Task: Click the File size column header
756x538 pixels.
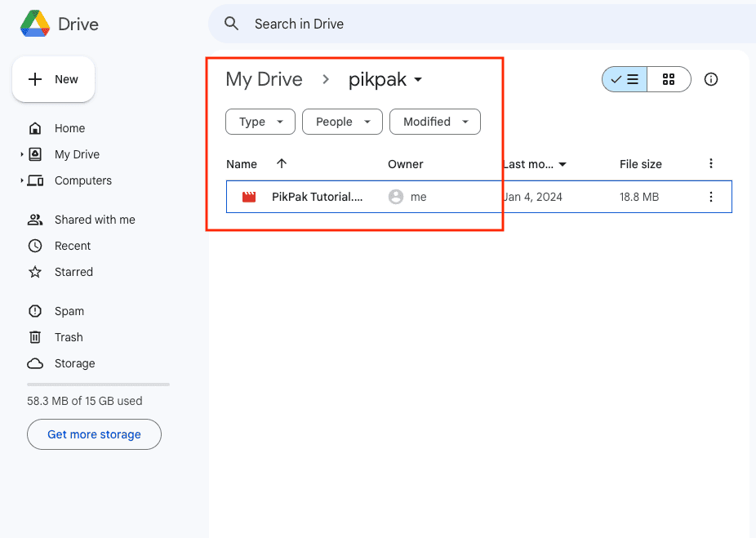Action: [x=641, y=164]
